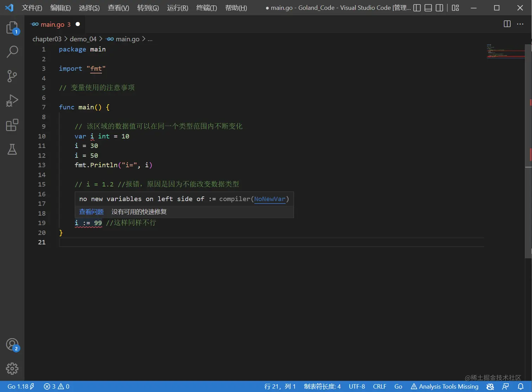The image size is (532, 392).
Task: Click the erroring i := 99 statement
Action: click(x=88, y=223)
